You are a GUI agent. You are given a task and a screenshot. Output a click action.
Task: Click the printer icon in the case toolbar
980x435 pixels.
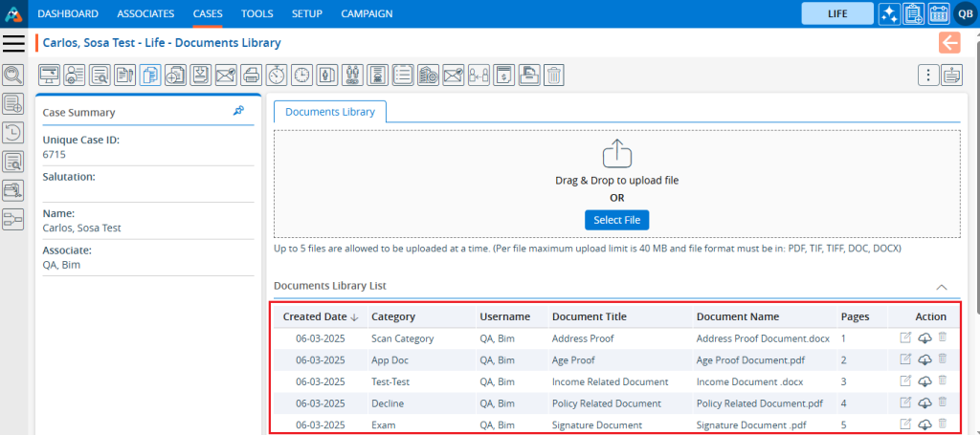click(x=251, y=75)
